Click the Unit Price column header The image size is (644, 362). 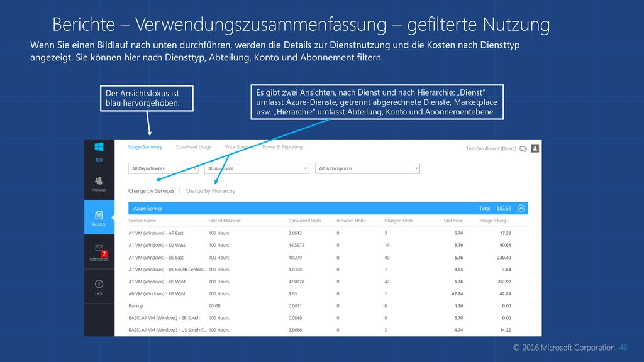point(453,221)
